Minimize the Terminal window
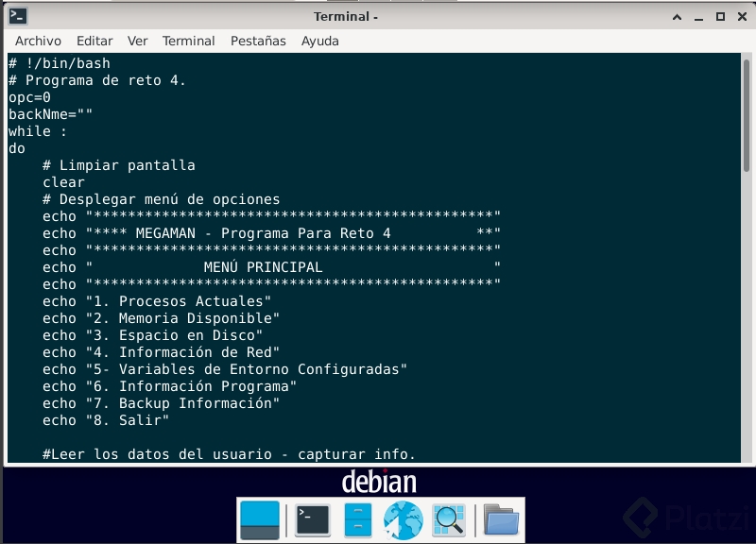Viewport: 756px width, 544px height. coord(698,17)
